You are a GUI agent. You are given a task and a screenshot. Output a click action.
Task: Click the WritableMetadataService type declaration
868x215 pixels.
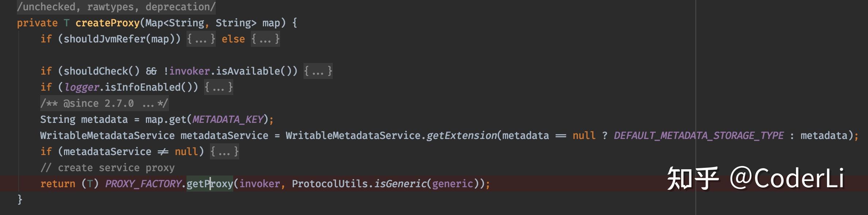(107, 135)
